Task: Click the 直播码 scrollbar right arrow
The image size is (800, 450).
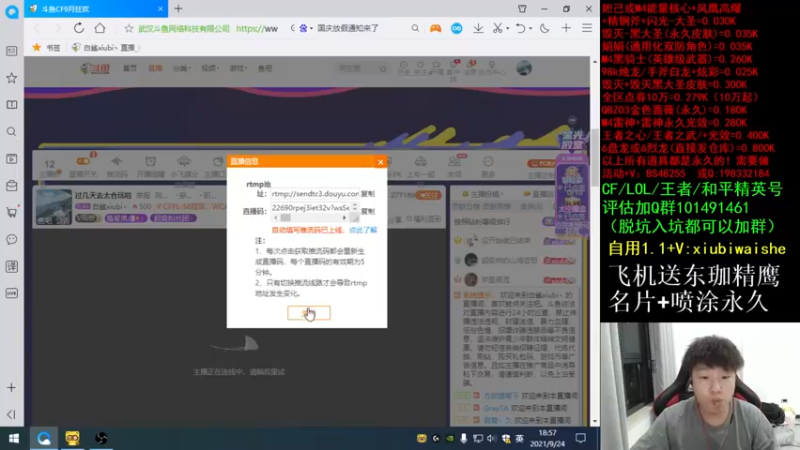Action: pyautogui.click(x=344, y=218)
